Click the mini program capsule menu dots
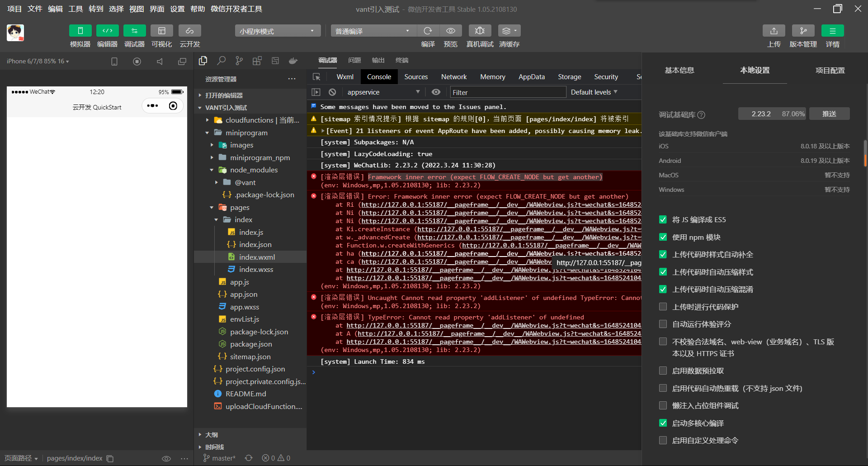This screenshot has height=466, width=868. tap(153, 106)
